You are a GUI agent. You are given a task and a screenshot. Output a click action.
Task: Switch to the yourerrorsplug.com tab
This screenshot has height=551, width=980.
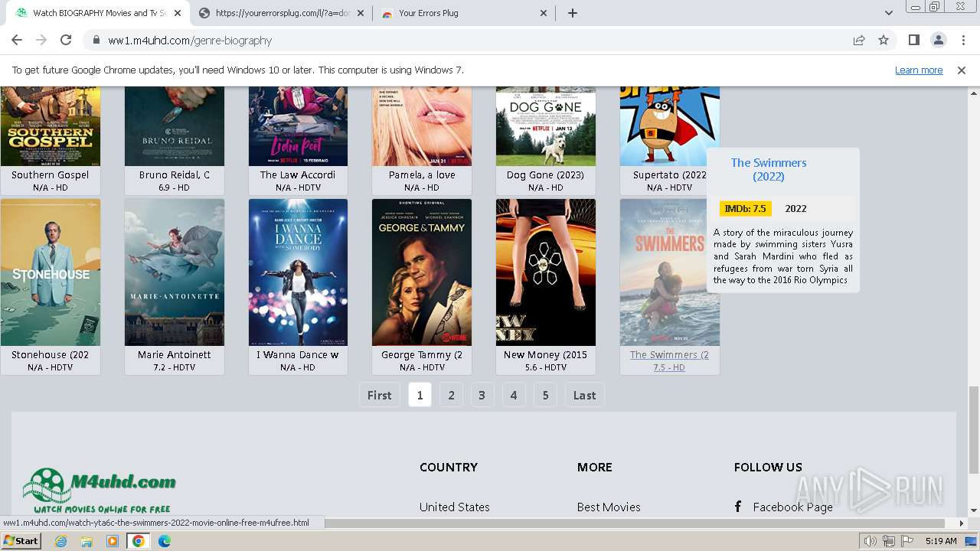pyautogui.click(x=282, y=13)
